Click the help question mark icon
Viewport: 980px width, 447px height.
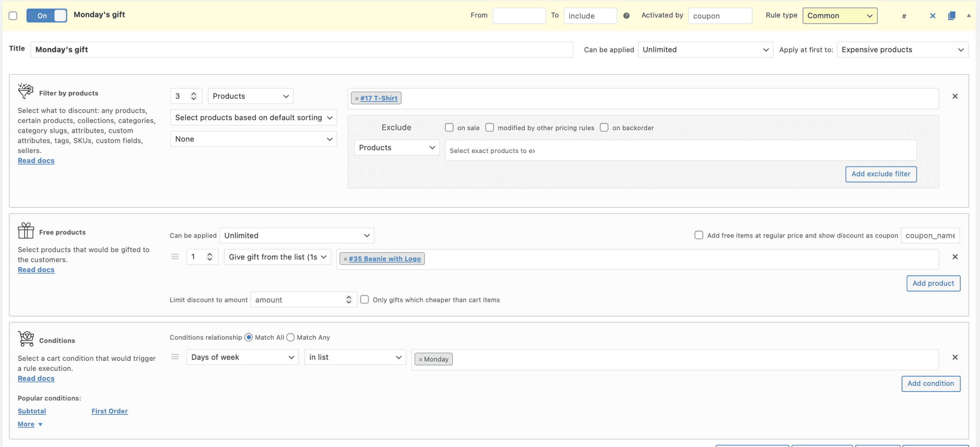[x=626, y=16]
